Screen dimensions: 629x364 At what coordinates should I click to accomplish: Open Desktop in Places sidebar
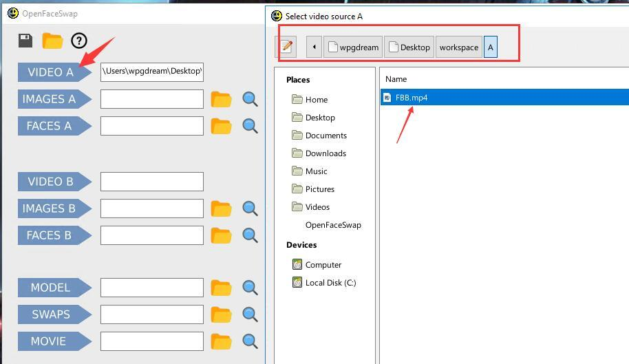313,118
